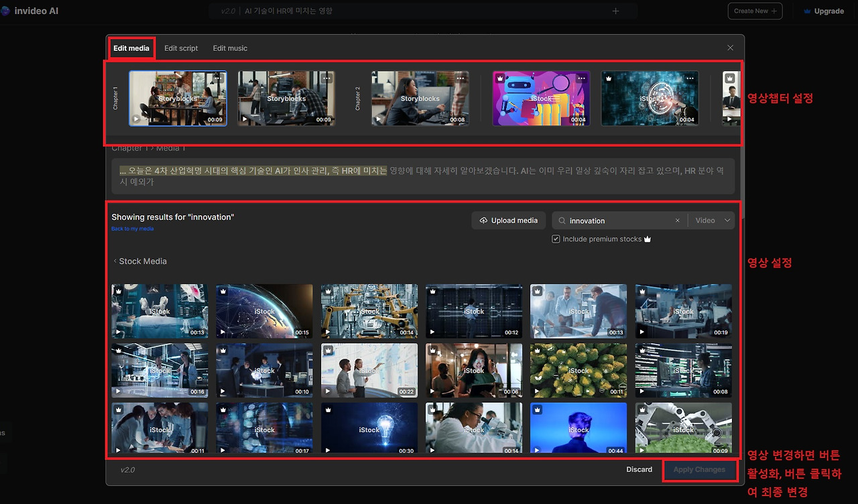Open more options on the selected first Chapter 1 clip
Viewport: 858px width, 504px height.
pos(218,78)
